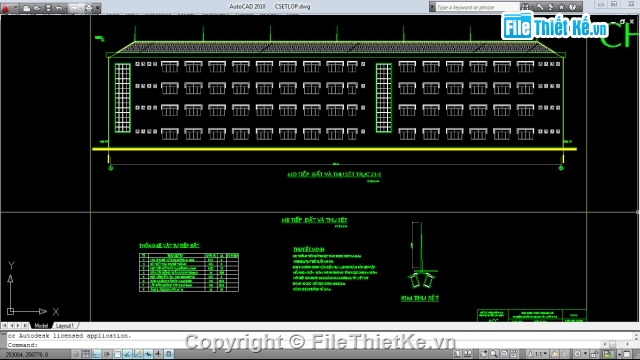Toggle Object Snap in the status bar
The width and height of the screenshot is (640, 360).
(117, 354)
